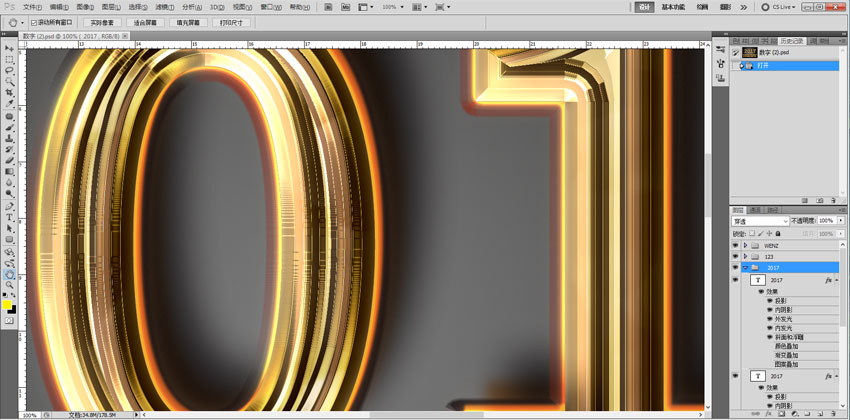Select the Eyedropper tool
Viewport: 850px width, 420px height.
click(9, 104)
